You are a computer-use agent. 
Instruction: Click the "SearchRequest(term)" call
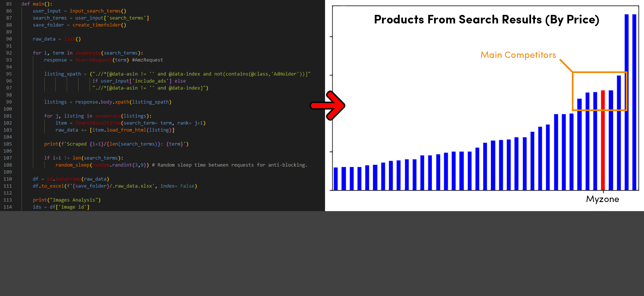click(x=102, y=60)
